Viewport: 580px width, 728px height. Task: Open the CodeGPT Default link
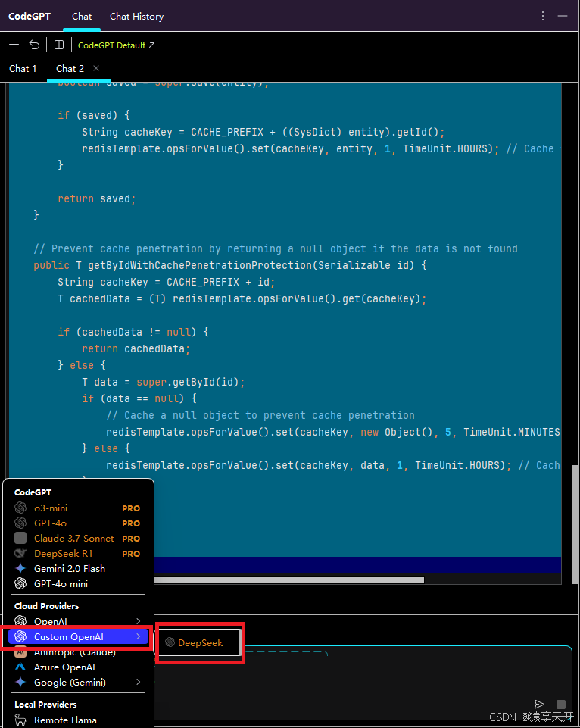click(116, 45)
